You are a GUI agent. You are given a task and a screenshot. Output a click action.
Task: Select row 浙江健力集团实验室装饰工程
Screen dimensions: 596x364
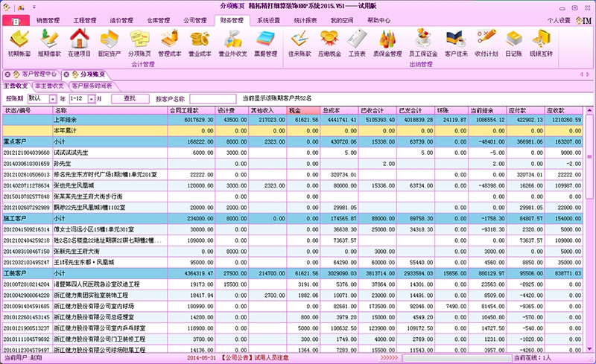293,296
